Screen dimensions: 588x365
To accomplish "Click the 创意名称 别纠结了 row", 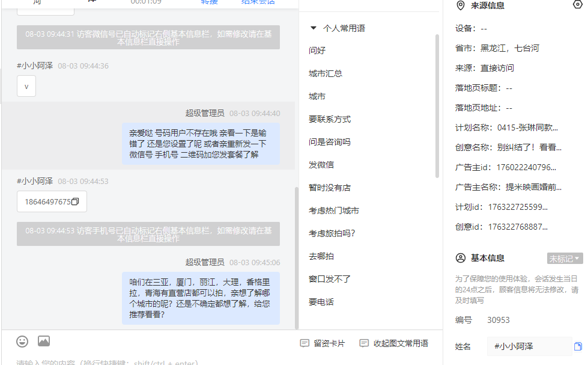I will [509, 147].
